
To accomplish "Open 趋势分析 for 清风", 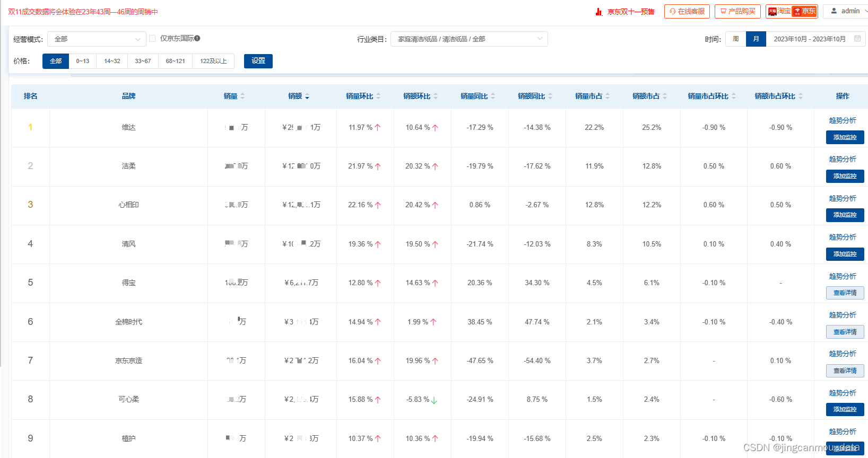I will point(843,237).
